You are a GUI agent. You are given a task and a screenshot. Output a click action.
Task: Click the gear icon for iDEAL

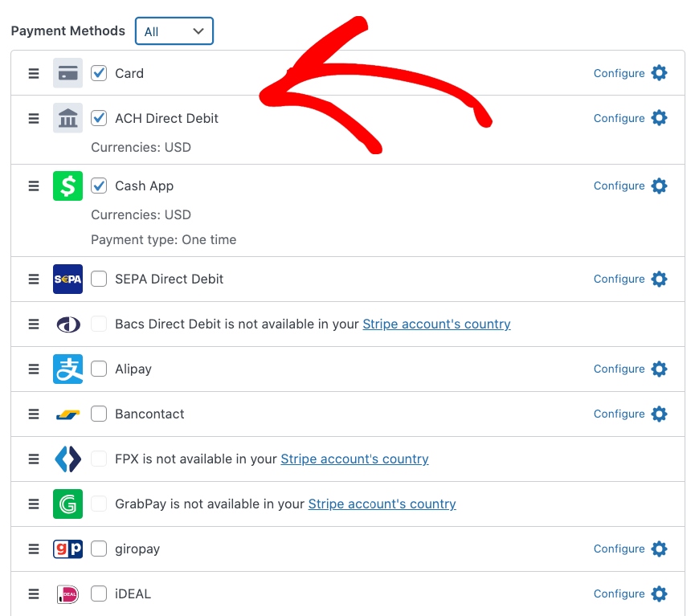(660, 594)
